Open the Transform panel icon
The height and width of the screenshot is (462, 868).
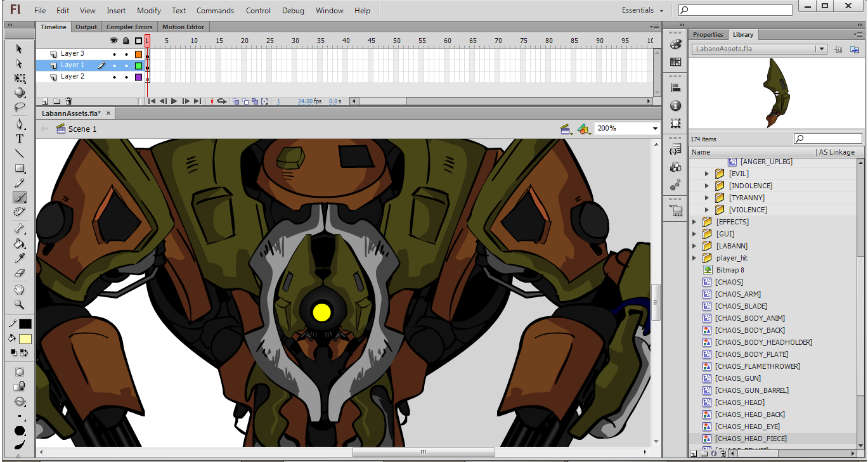(675, 124)
